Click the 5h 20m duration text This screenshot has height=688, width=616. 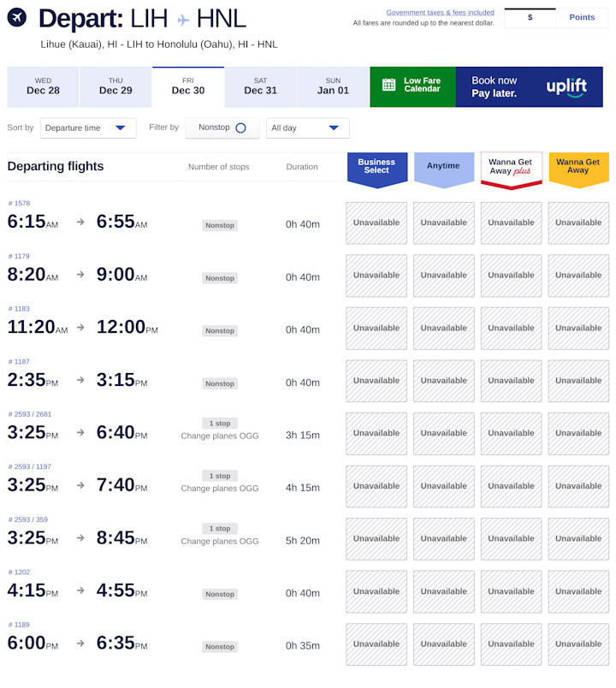(303, 541)
